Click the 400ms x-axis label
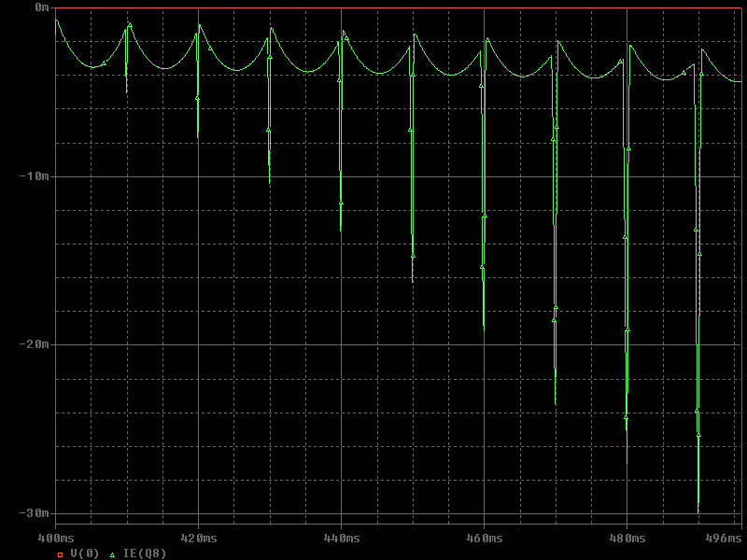This screenshot has height=560, width=747. click(x=56, y=539)
